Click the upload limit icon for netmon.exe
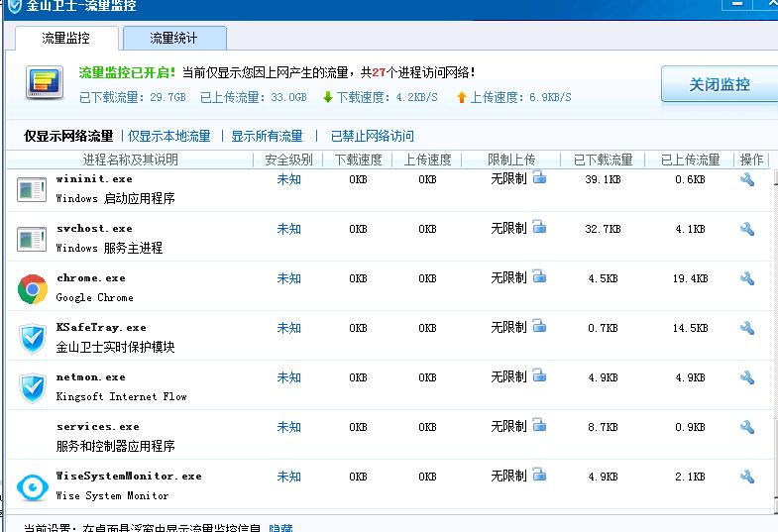This screenshot has height=532, width=778. click(x=539, y=375)
